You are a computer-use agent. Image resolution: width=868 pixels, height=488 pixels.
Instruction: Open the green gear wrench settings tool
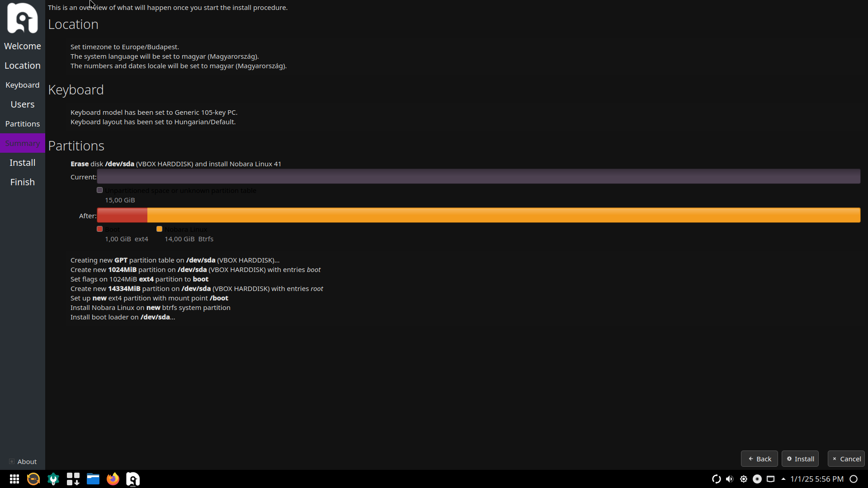[x=53, y=479]
